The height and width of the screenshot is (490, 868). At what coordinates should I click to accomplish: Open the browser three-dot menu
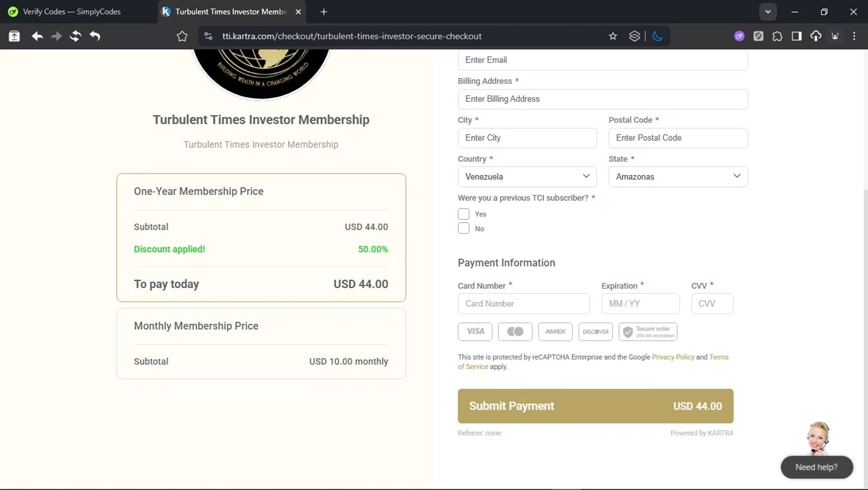click(x=854, y=36)
